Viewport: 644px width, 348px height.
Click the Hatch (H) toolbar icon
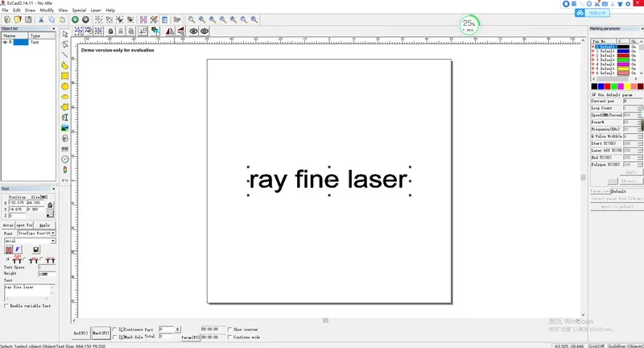point(143,19)
